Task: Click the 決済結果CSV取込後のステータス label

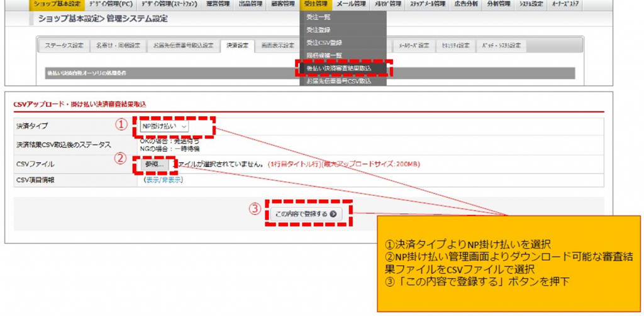Action: pyautogui.click(x=64, y=145)
